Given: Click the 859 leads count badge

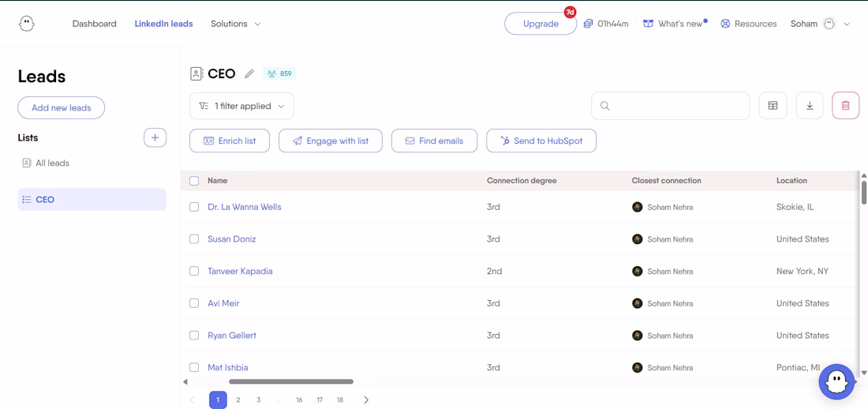Looking at the screenshot, I should click(279, 73).
